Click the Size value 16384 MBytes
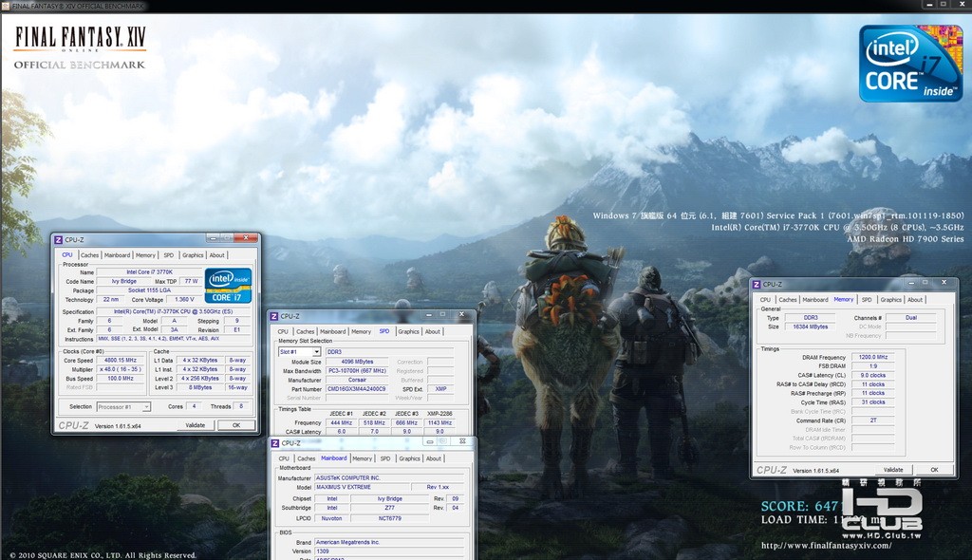 (x=811, y=327)
